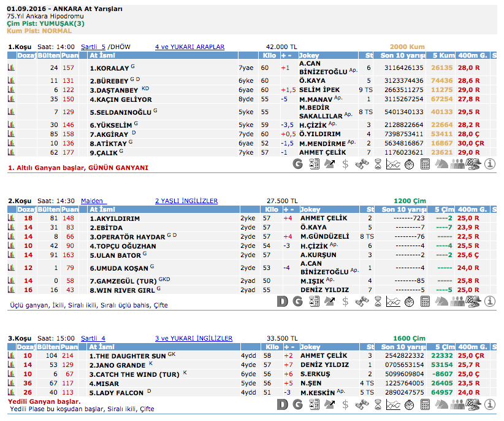This screenshot has width=504, height=421.
Task: Open the line chart icon under race 3
Action: pos(394,404)
